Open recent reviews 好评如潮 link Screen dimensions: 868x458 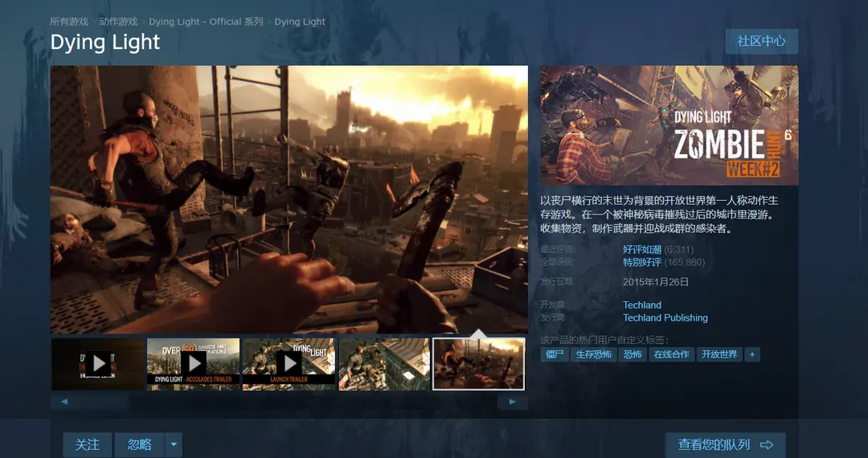tap(642, 249)
